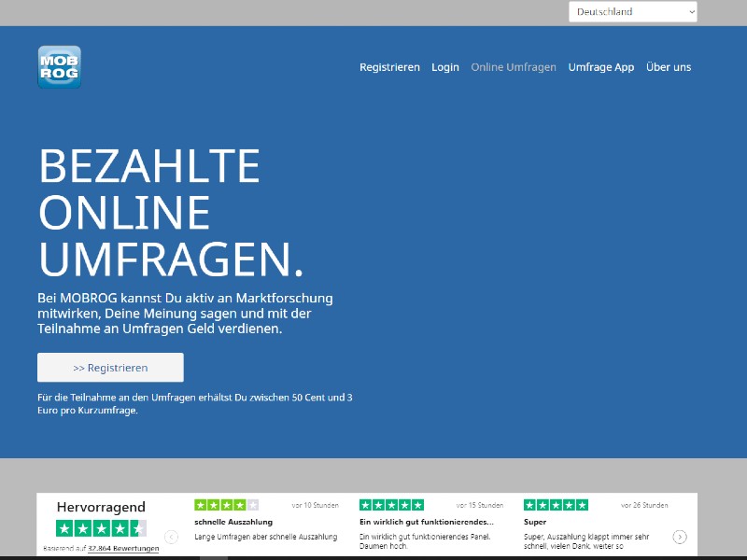
Task: Open Registrieren in the top navigation
Action: point(389,67)
